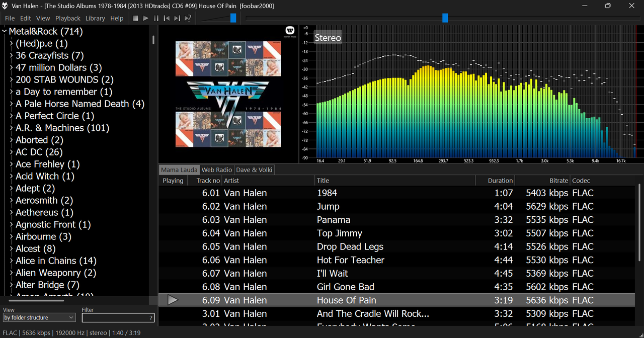Click the Play button in the toolbar
The image size is (644, 338).
click(146, 18)
